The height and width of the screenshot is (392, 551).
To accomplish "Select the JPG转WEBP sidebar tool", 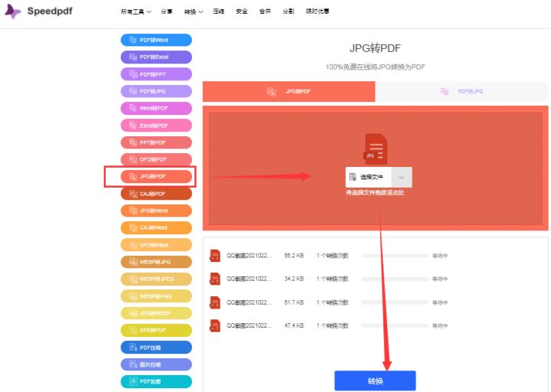I will 156,313.
